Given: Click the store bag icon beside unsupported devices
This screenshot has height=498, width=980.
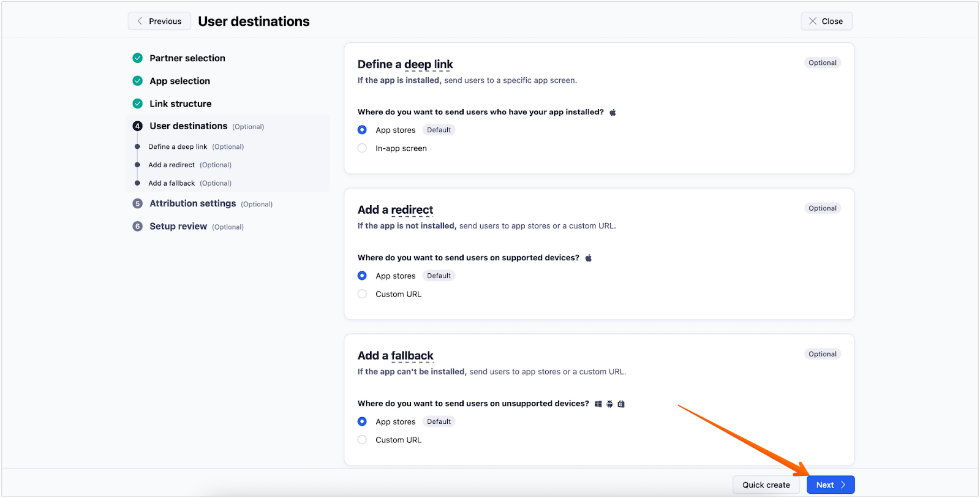Looking at the screenshot, I should 621,404.
